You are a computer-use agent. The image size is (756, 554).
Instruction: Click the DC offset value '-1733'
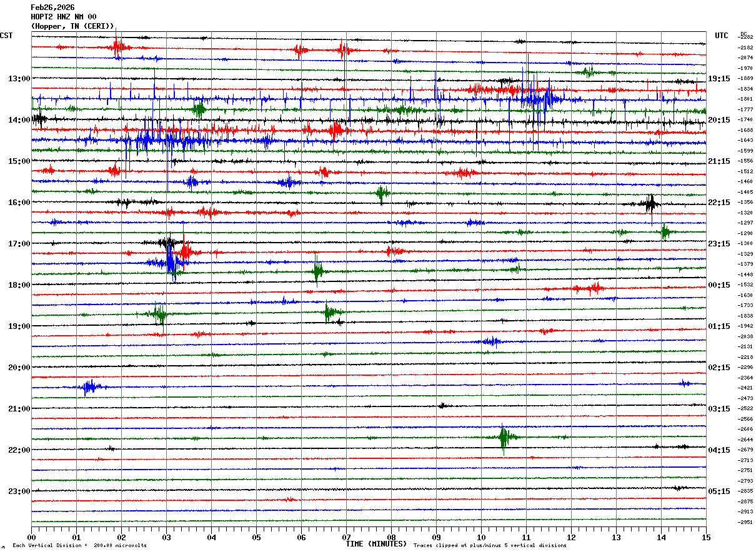tap(746, 305)
